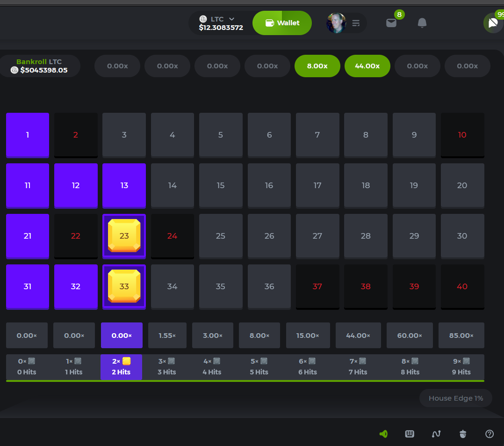Open the keyboard hotkeys settings
The height and width of the screenshot is (446, 504).
click(x=410, y=434)
